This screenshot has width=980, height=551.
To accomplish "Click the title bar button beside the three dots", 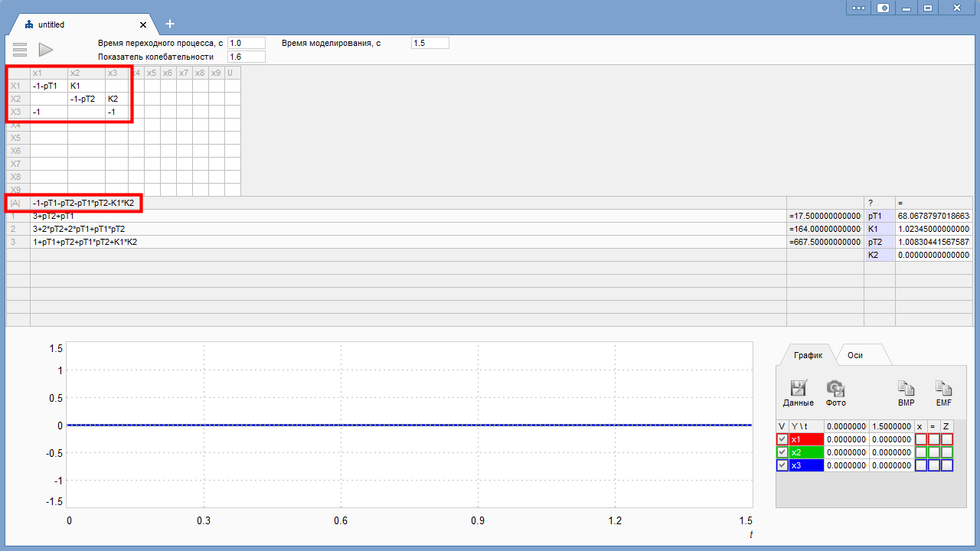I will tap(883, 8).
